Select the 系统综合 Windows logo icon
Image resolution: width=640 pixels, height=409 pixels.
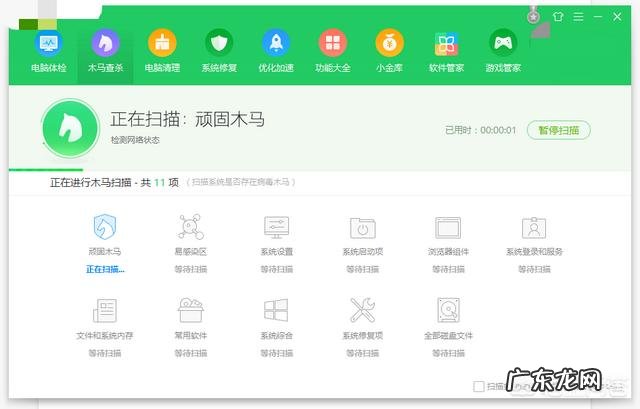pyautogui.click(x=276, y=310)
